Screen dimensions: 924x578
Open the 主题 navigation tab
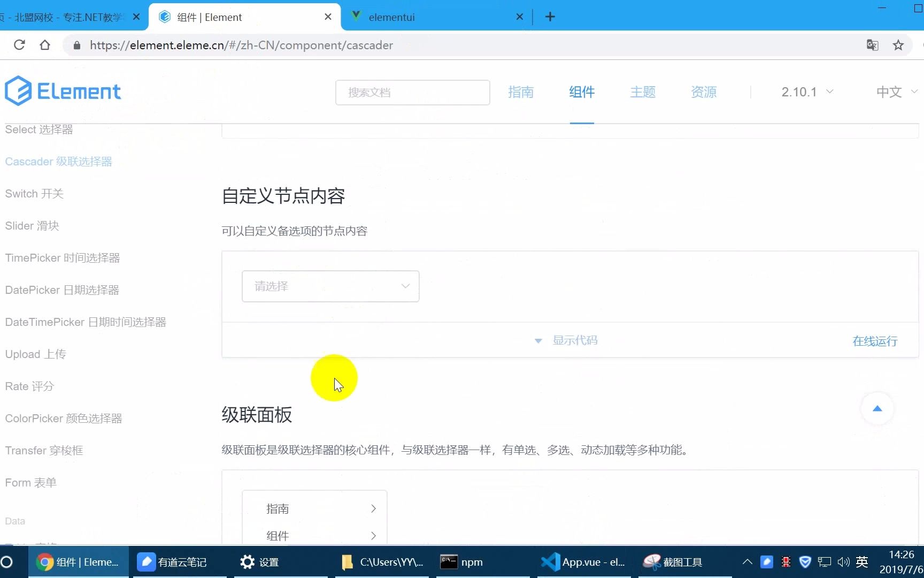pyautogui.click(x=643, y=92)
